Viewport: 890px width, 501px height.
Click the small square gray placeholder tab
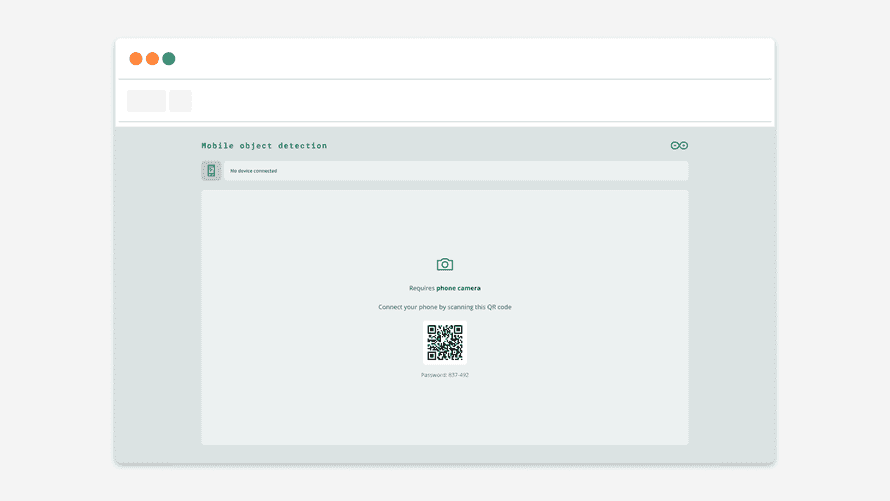point(180,101)
